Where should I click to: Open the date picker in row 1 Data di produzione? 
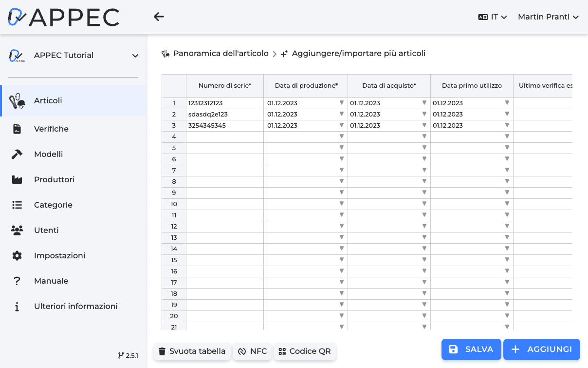pos(341,103)
